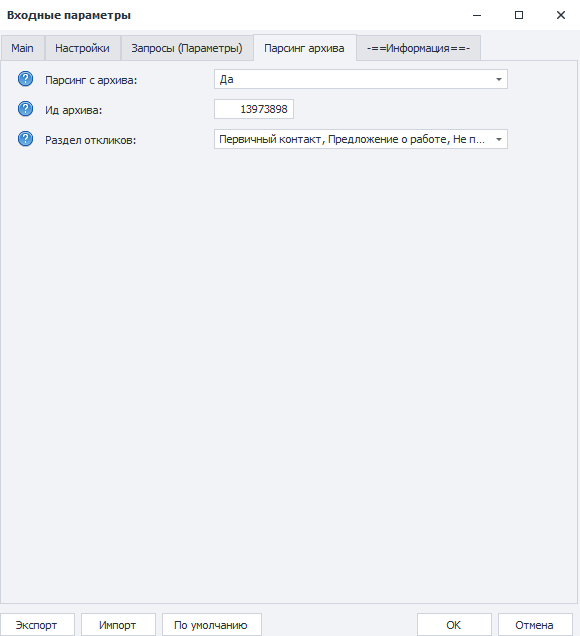Click help icon beside Парсинг с архива
The width and height of the screenshot is (580, 636).
click(x=25, y=79)
